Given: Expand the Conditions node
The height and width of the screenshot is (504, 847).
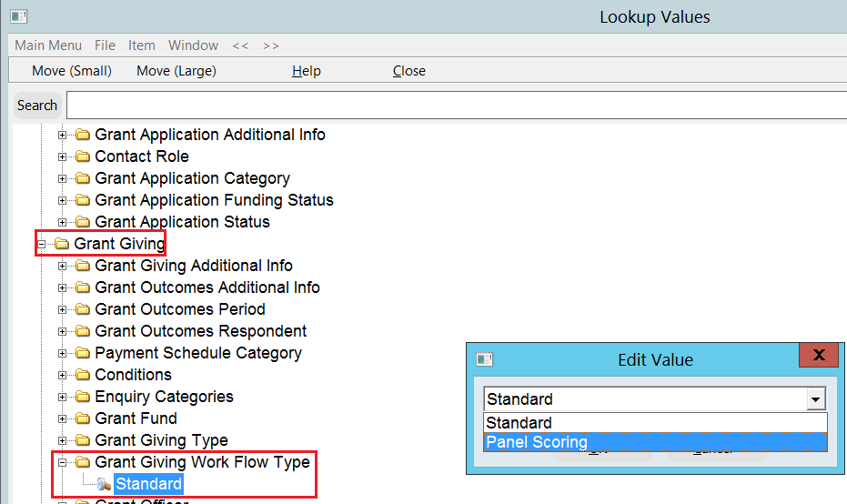Looking at the screenshot, I should (62, 375).
